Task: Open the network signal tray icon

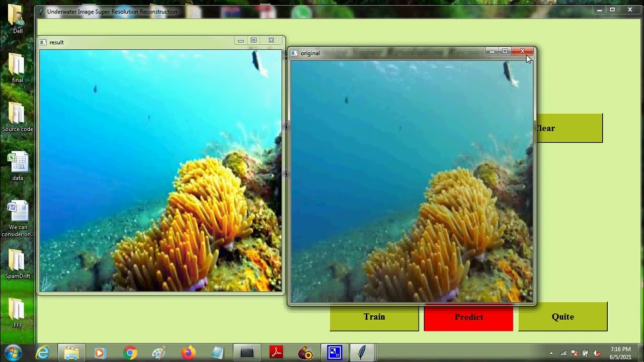Action: [562, 353]
